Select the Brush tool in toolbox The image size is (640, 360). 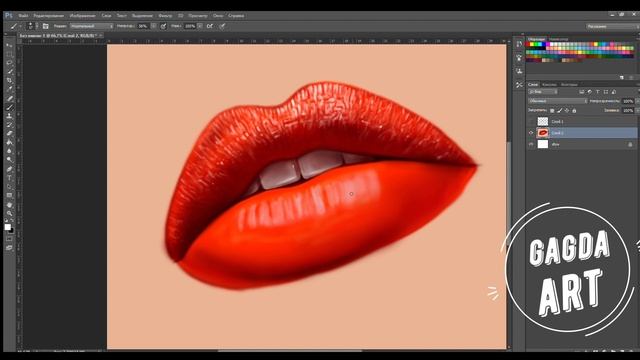coord(9,107)
